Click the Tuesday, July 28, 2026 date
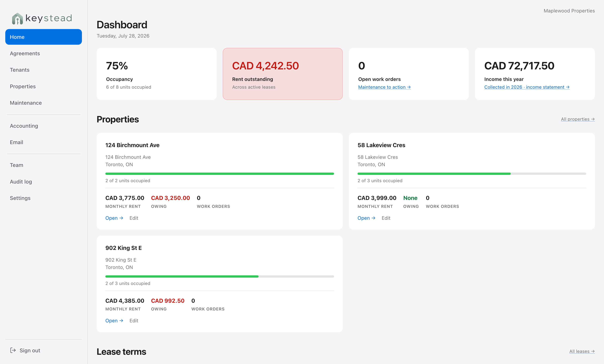The image size is (604, 364). point(123,36)
